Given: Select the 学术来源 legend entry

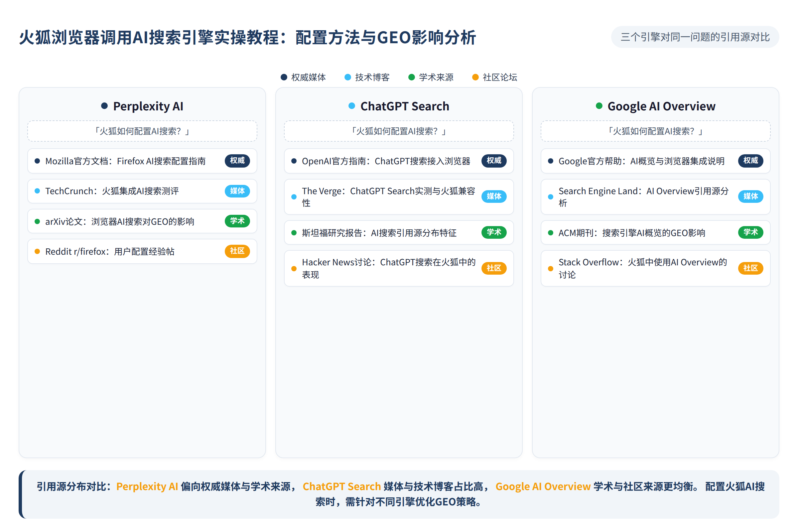Looking at the screenshot, I should click(431, 77).
